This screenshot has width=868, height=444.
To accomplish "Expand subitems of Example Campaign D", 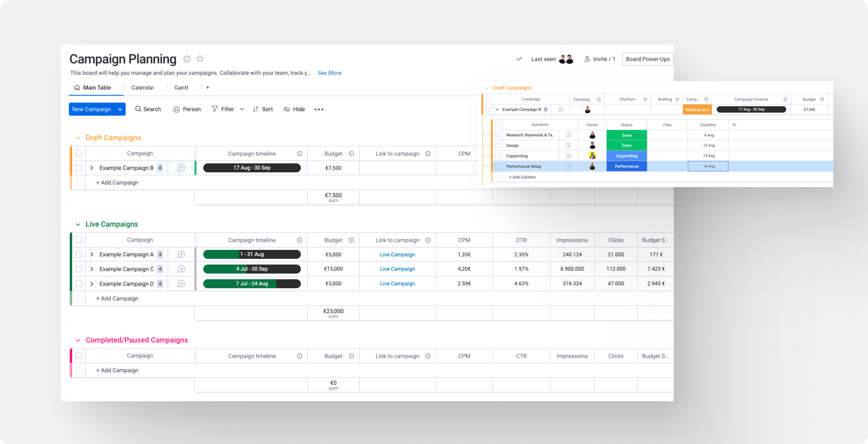I will (92, 284).
